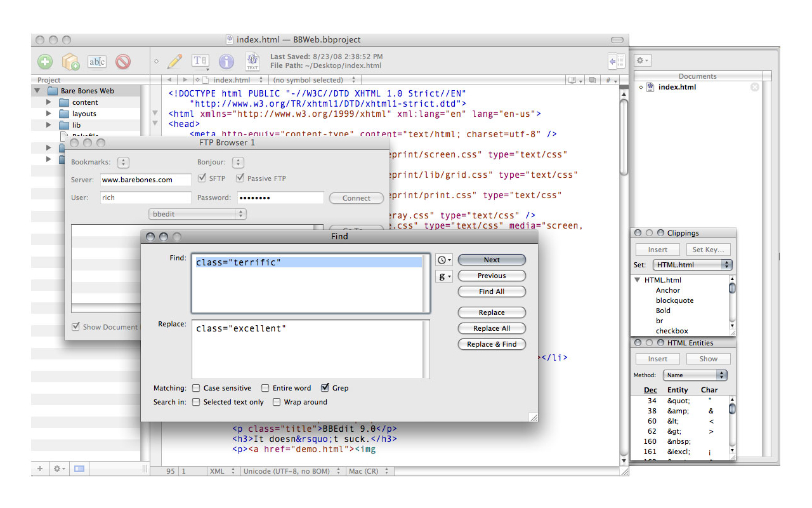Enable Selected text only checkbox
The image size is (812, 508).
197,402
